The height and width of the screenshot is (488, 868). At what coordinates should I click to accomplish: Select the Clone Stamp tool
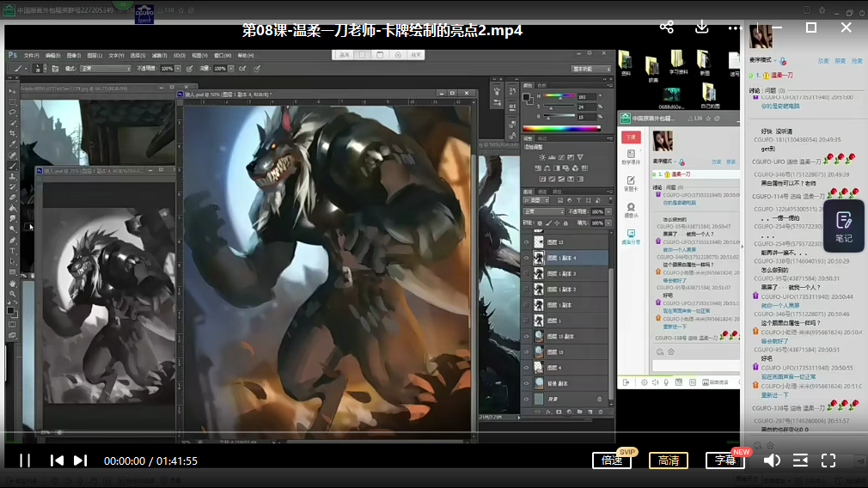coord(13,176)
